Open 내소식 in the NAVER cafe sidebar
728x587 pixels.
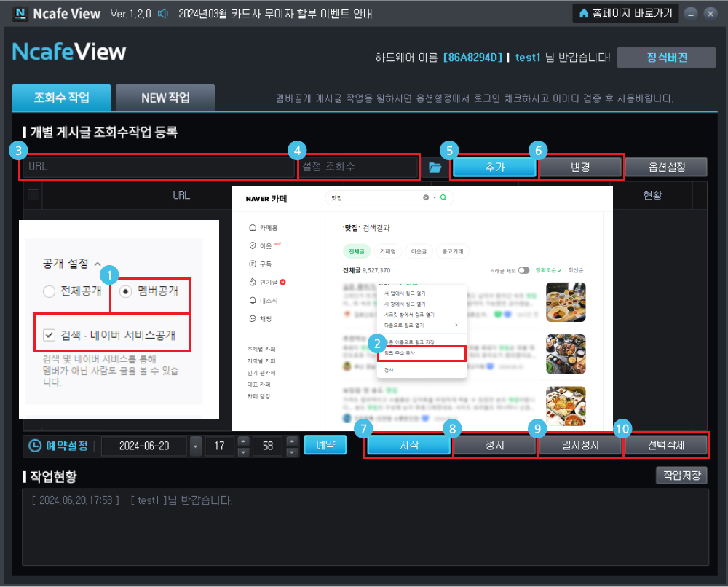coord(264,301)
